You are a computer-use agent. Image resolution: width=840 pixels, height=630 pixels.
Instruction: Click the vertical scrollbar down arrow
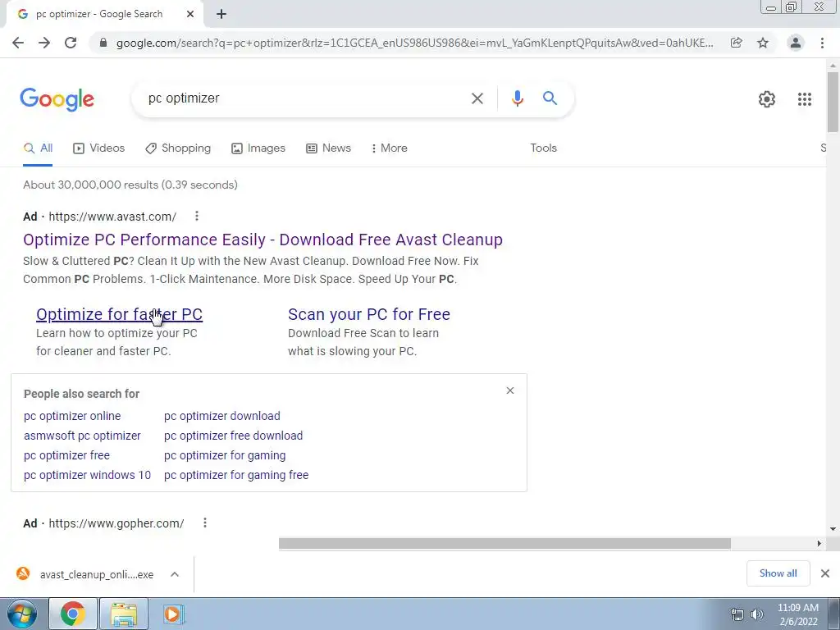833,529
